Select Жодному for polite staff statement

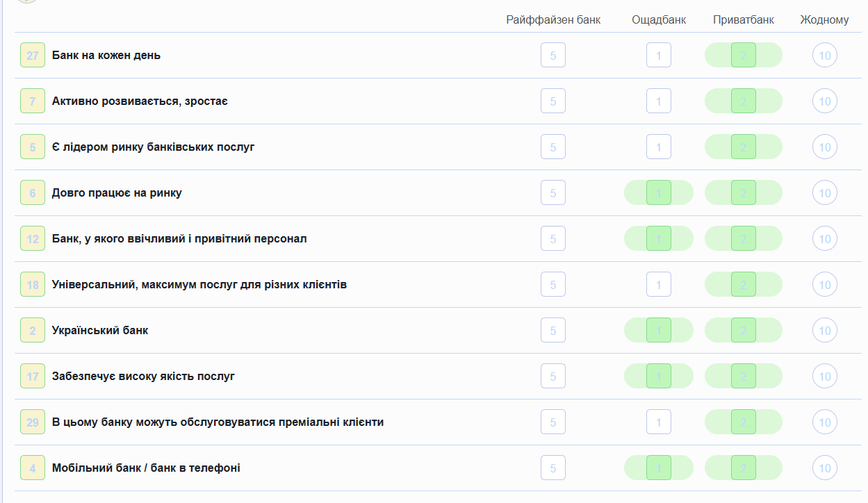[x=824, y=239]
